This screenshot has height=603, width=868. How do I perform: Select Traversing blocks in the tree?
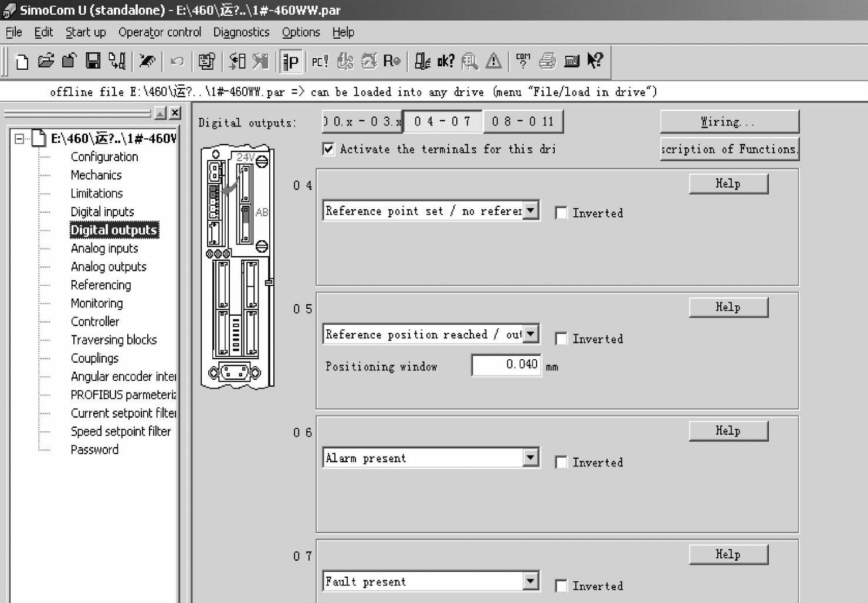(x=114, y=340)
